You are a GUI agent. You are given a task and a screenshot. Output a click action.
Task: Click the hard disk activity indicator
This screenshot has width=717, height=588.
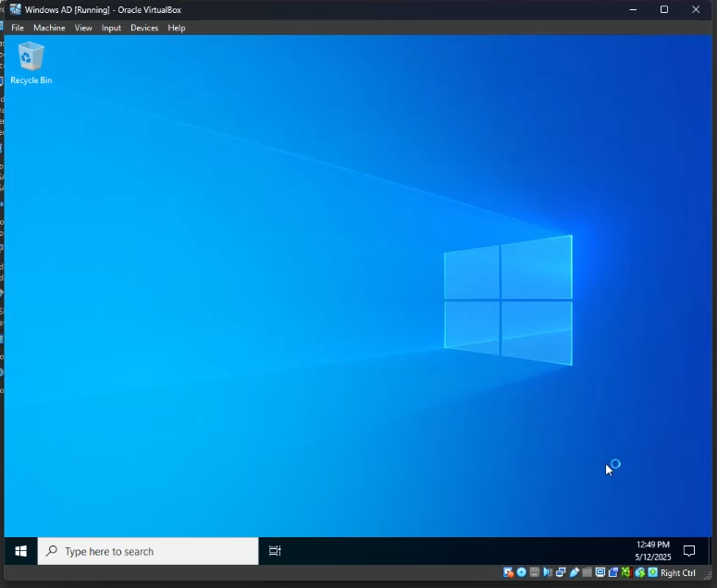pyautogui.click(x=508, y=573)
